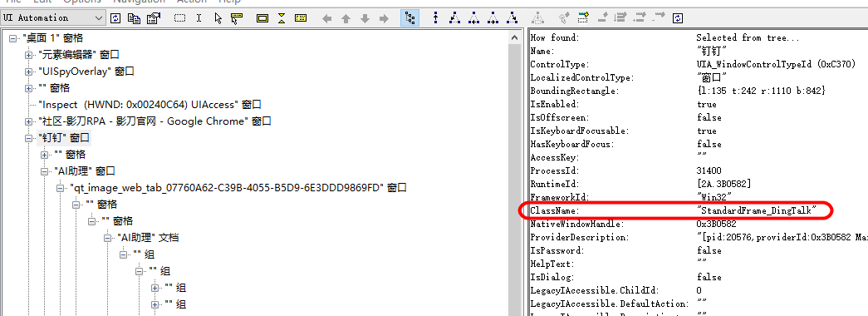This screenshot has width=868, height=316.
Task: Open the UI Automation mode dropdown
Action: pyautogui.click(x=52, y=17)
